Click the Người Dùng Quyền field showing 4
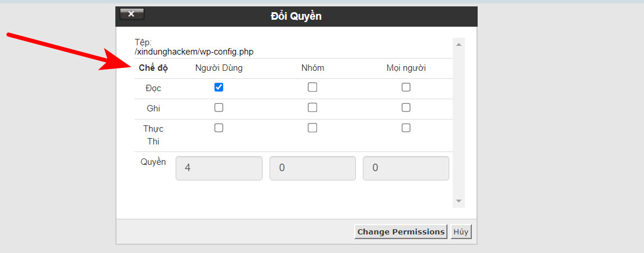 (x=219, y=168)
